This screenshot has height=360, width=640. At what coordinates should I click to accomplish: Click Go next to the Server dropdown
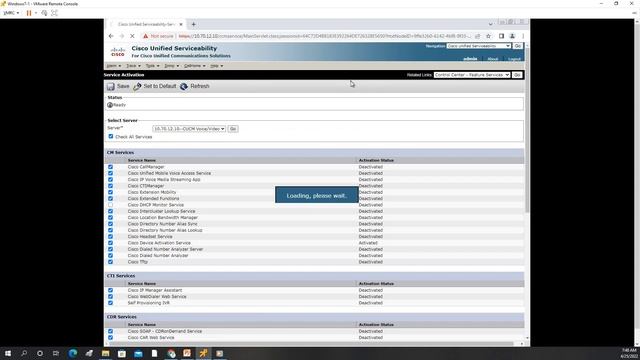[x=233, y=129]
